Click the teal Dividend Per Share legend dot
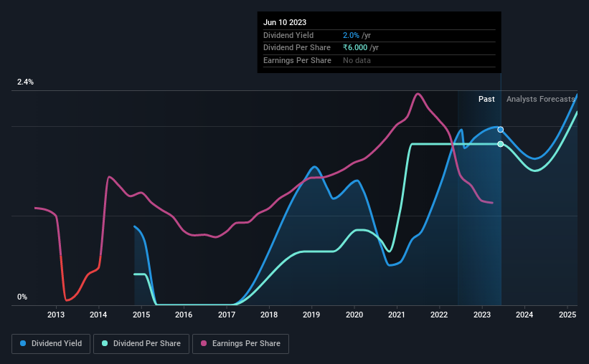 (x=105, y=343)
